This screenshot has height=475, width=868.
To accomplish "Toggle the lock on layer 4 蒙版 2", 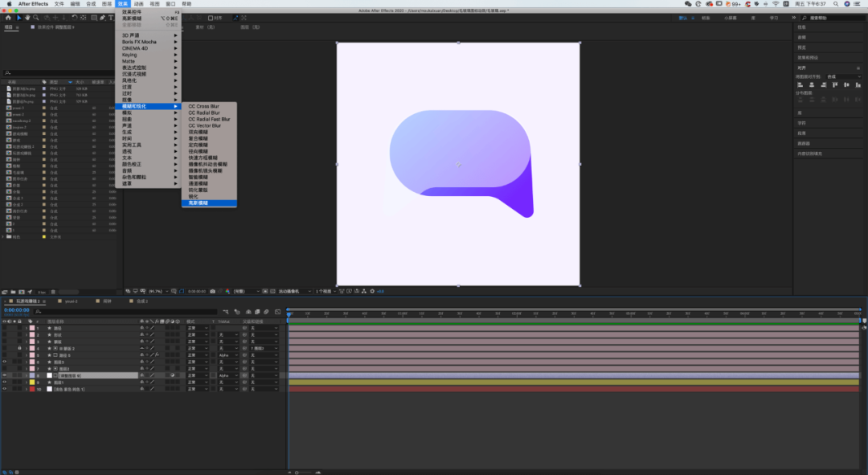I will click(19, 348).
